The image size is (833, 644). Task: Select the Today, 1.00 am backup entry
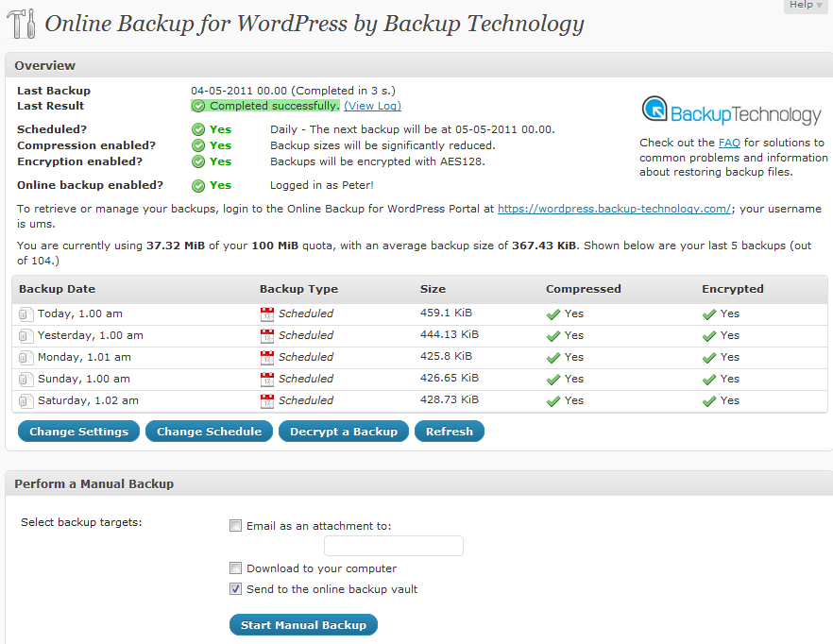point(80,314)
